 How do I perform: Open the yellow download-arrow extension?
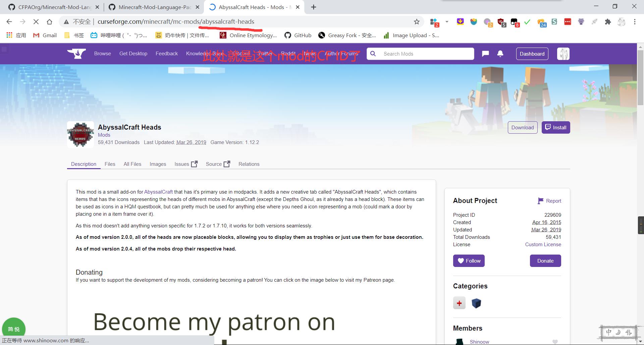460,22
